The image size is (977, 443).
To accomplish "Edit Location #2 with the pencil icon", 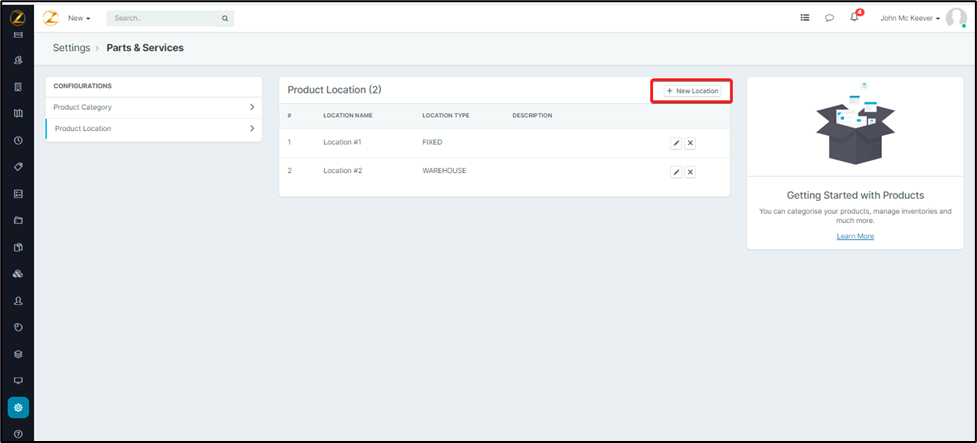I will click(676, 172).
